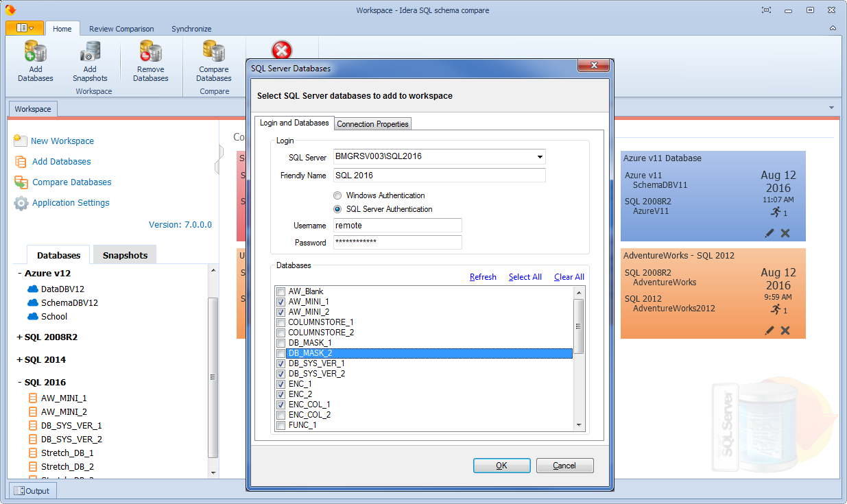Click the AW_MINI_1 database icon in tree
The width and height of the screenshot is (847, 504).
click(32, 398)
